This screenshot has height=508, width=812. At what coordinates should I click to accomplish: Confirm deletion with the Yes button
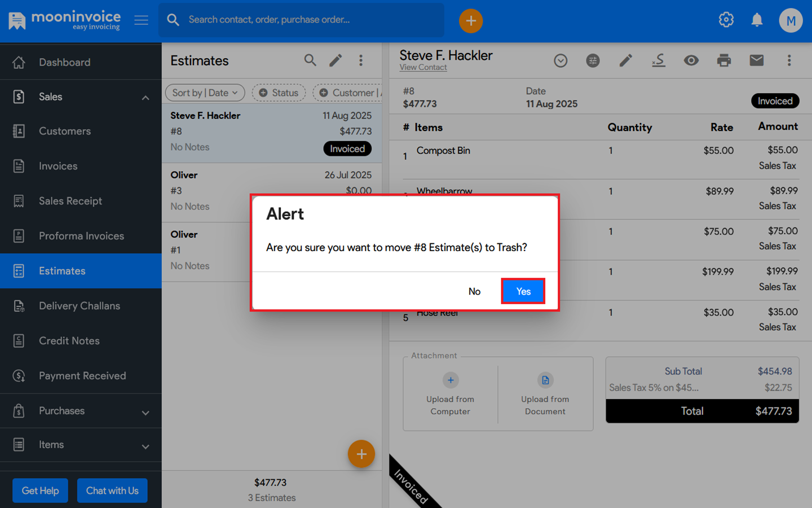coord(523,291)
